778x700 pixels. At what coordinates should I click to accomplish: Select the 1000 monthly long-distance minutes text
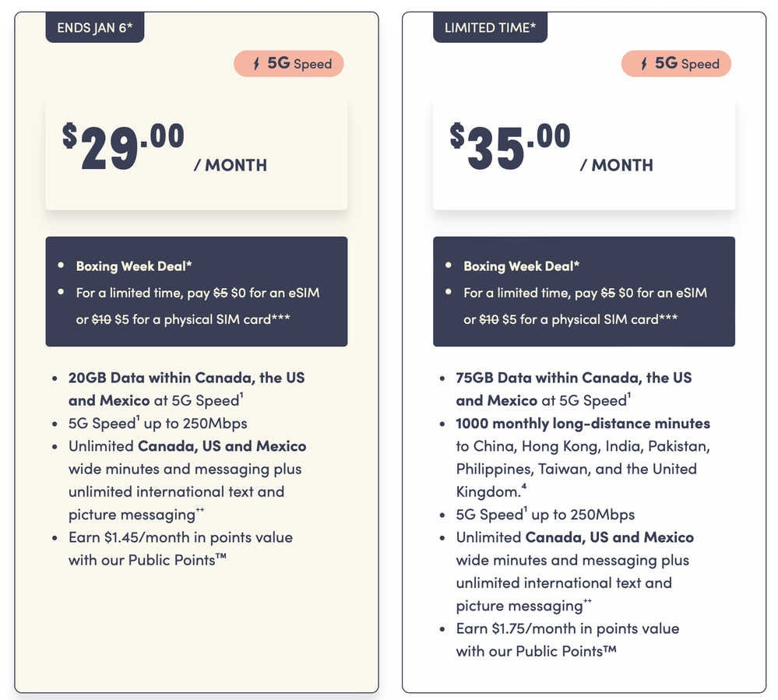click(583, 424)
